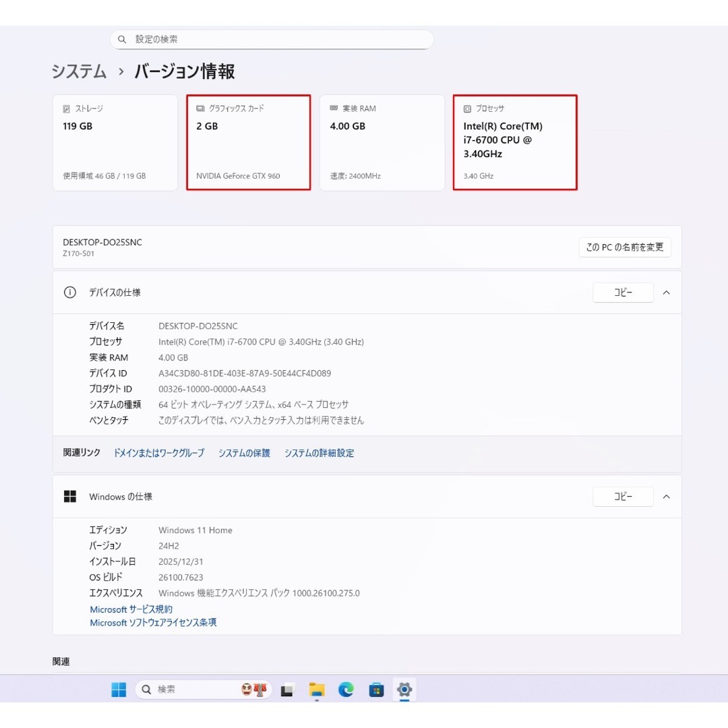
Task: Click the Windows logo beside Windows の仕様
Action: pyautogui.click(x=70, y=496)
